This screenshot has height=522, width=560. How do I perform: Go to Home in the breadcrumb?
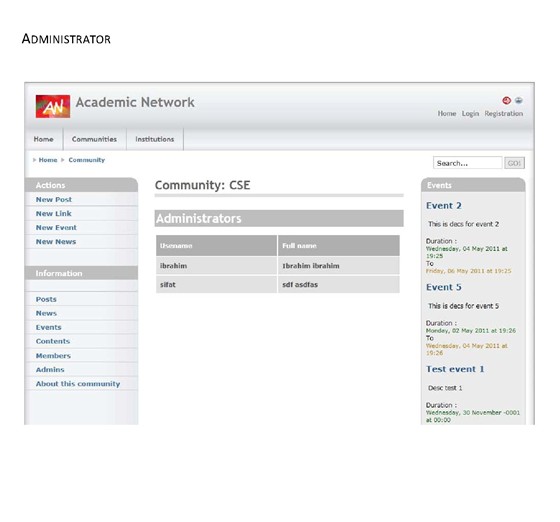(x=48, y=160)
